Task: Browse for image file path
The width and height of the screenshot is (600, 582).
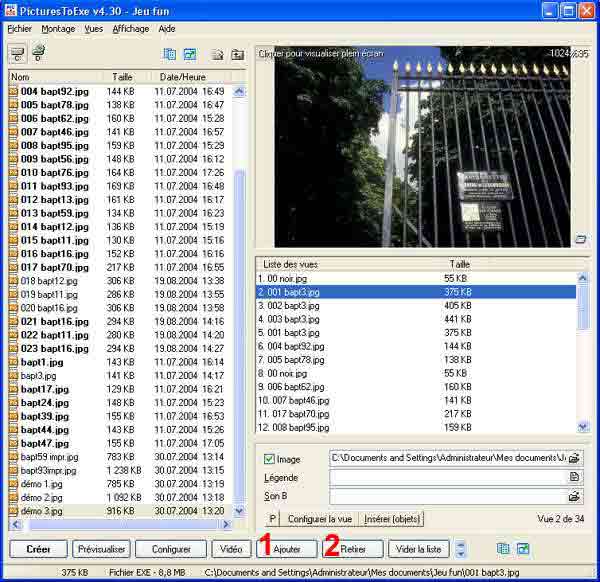Action: coord(574,459)
